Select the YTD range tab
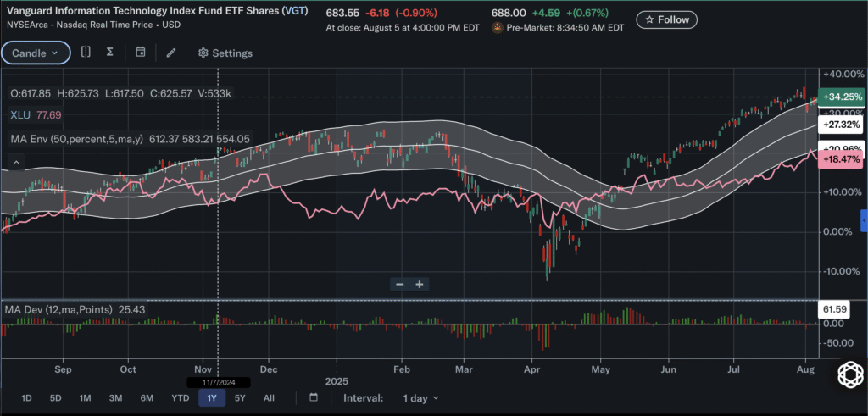868x416 pixels. (181, 397)
